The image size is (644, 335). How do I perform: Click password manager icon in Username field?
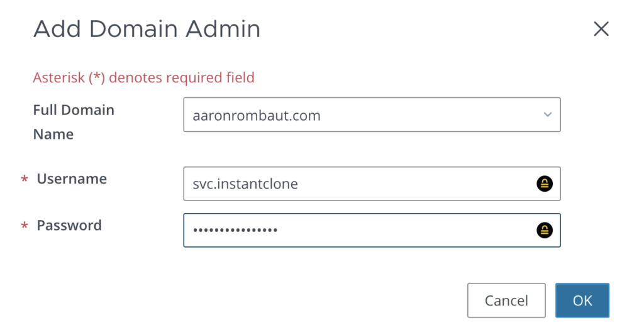(545, 184)
